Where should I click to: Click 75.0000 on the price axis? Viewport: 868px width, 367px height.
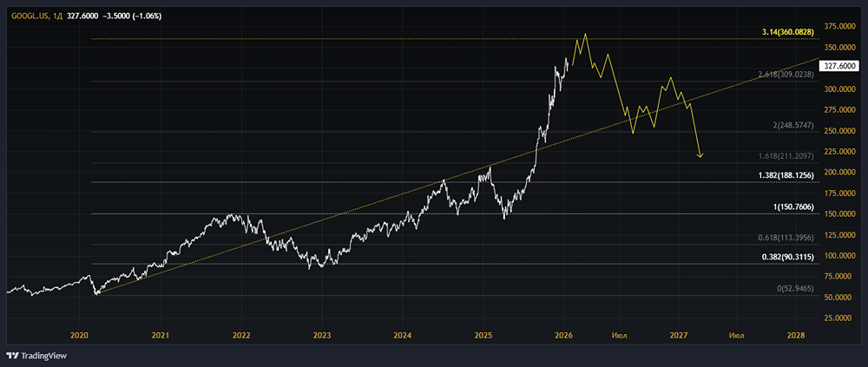pyautogui.click(x=838, y=276)
